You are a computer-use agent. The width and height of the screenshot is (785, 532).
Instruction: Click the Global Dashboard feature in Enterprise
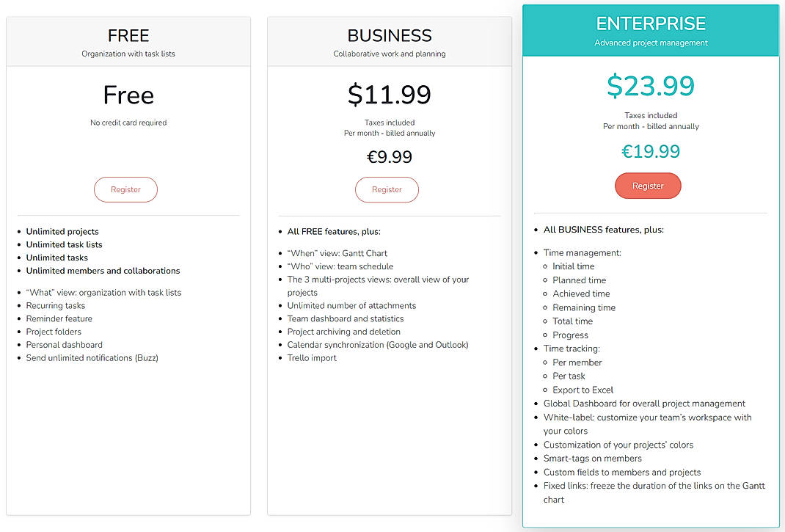tap(644, 403)
